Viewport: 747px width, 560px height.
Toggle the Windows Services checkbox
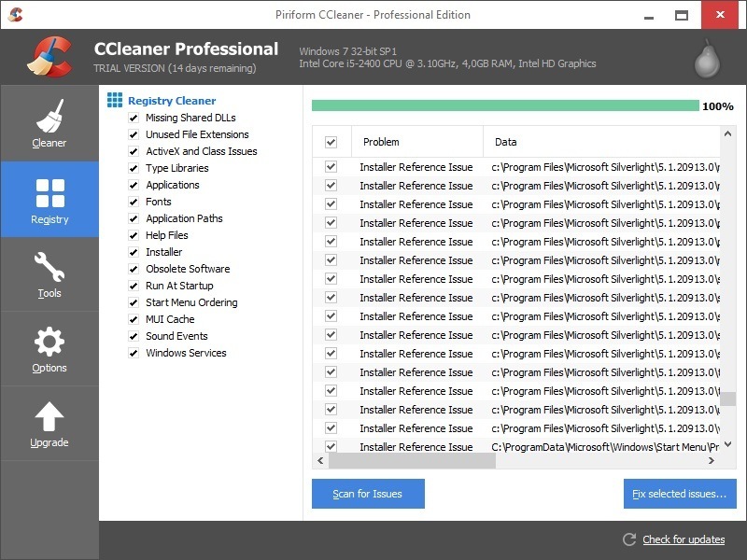(x=132, y=353)
